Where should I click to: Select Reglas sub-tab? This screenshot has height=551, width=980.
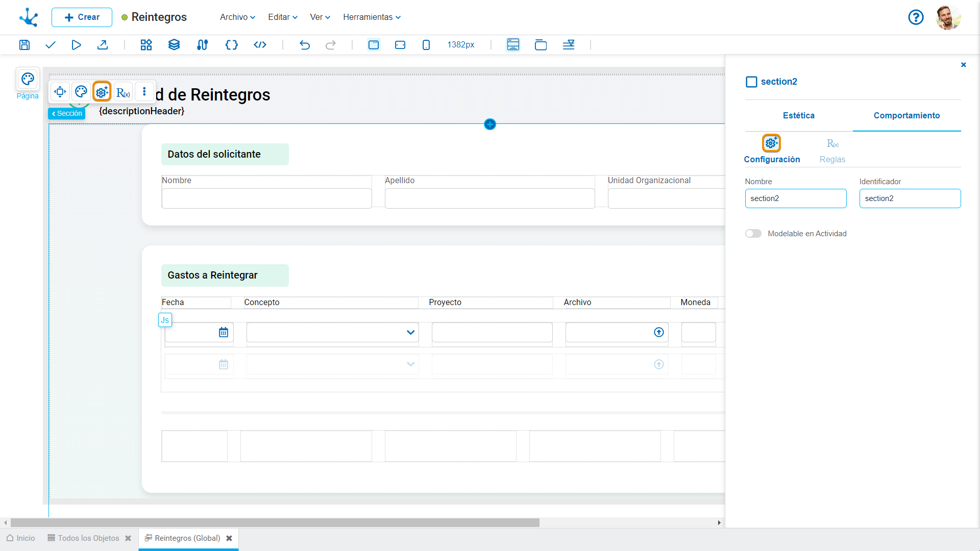[x=832, y=151]
